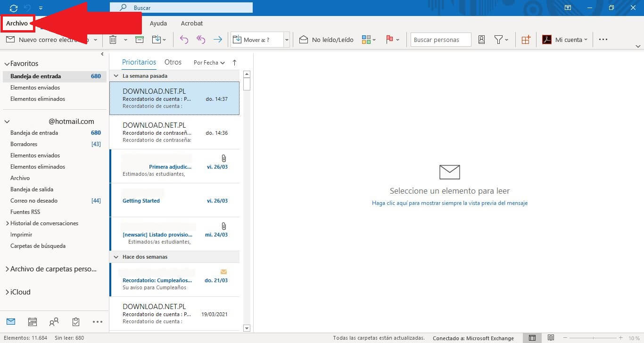Click the Send/Receive sync icon
The width and height of the screenshot is (644, 343).
[14, 8]
